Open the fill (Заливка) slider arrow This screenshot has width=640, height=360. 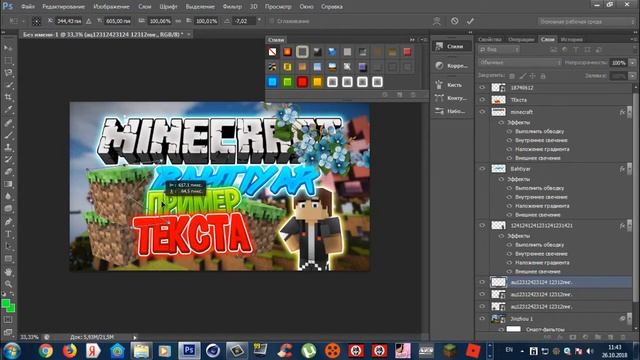[x=632, y=76]
